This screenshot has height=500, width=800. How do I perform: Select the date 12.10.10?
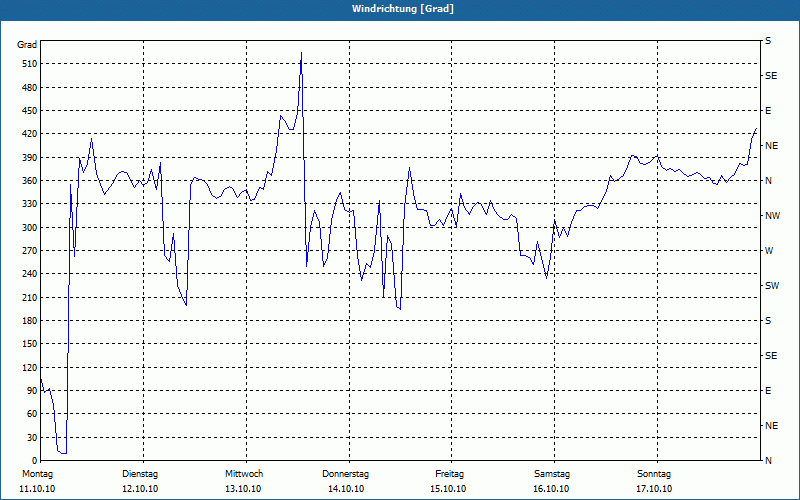(x=140, y=489)
